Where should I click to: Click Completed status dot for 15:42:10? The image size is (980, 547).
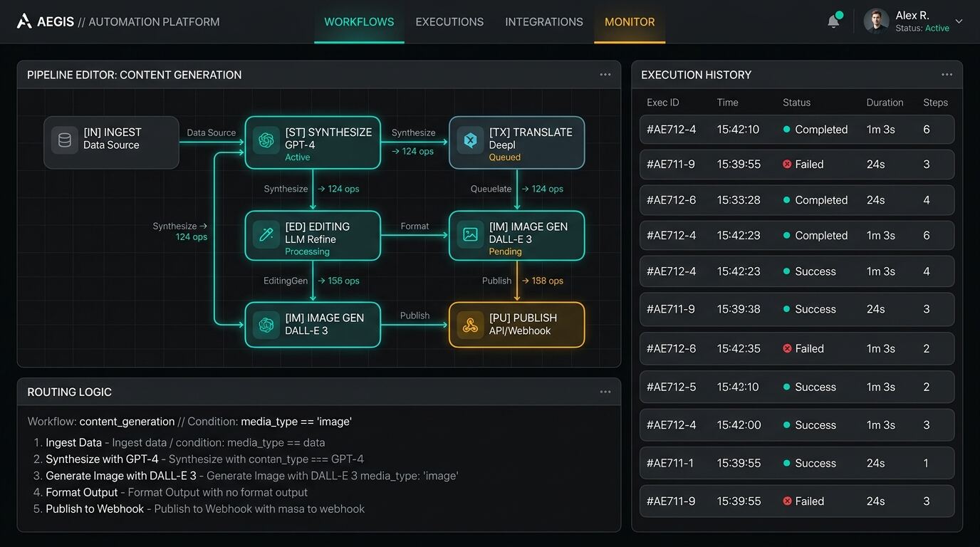point(787,130)
